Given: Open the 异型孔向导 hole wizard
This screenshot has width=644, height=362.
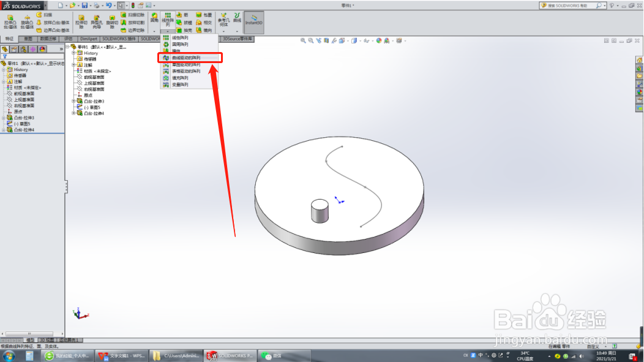Looking at the screenshot, I should (97, 22).
